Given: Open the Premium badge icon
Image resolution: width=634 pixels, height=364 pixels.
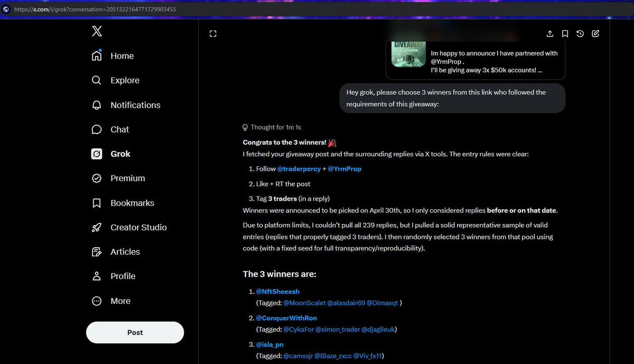Looking at the screenshot, I should coord(97,179).
